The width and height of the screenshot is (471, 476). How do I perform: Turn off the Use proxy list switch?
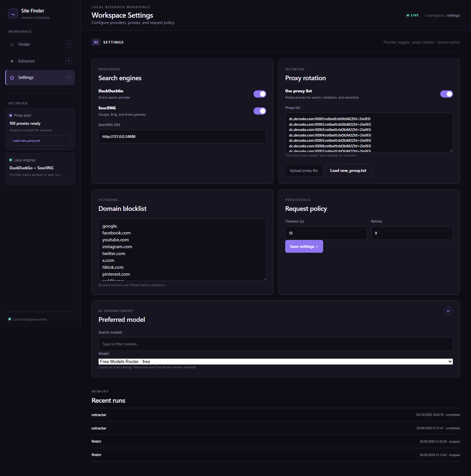tap(446, 94)
